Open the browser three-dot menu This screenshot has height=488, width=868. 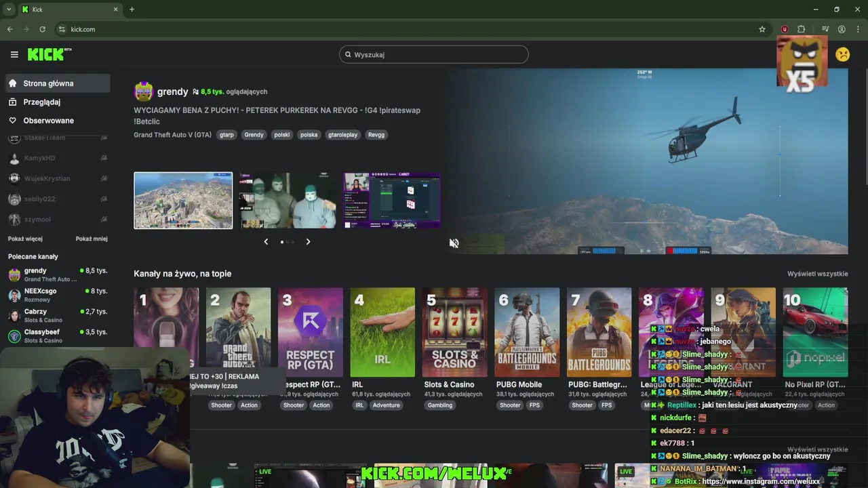pos(858,29)
